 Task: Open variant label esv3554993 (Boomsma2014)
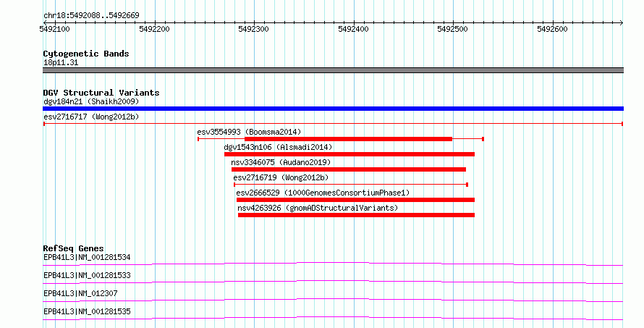point(249,132)
